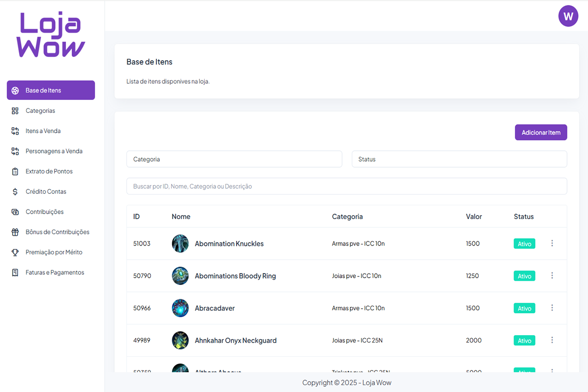Go to Personagens a Venda page

coord(54,151)
